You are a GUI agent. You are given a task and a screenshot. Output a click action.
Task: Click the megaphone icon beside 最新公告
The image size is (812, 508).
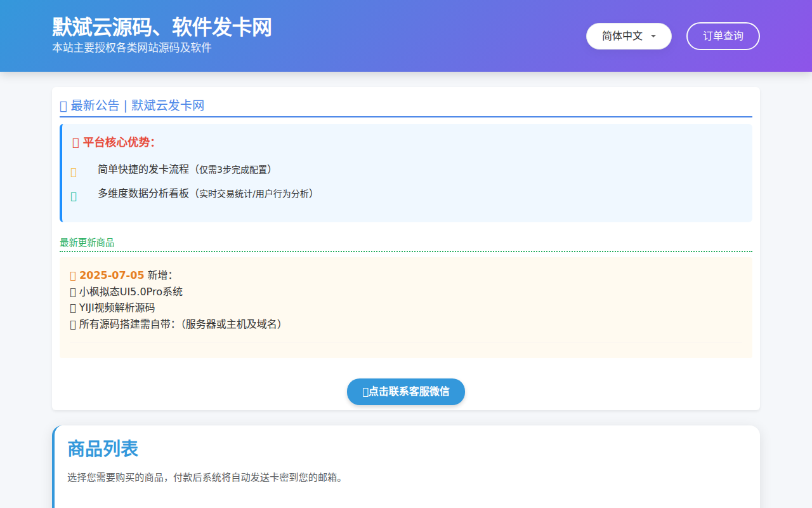click(x=62, y=106)
